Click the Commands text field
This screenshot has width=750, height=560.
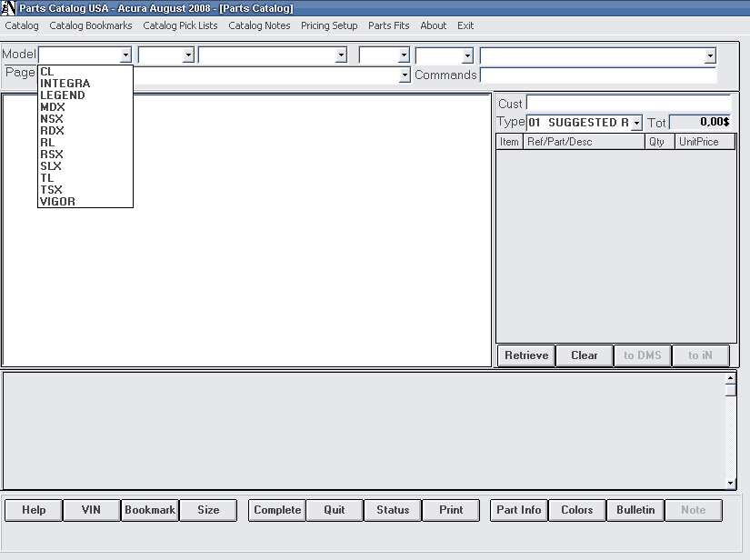click(x=597, y=75)
